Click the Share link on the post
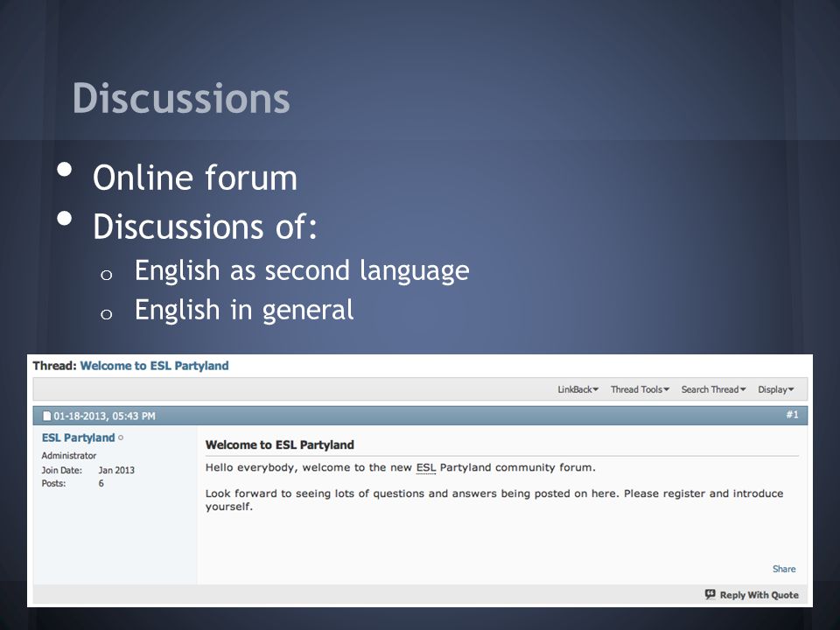 [784, 569]
